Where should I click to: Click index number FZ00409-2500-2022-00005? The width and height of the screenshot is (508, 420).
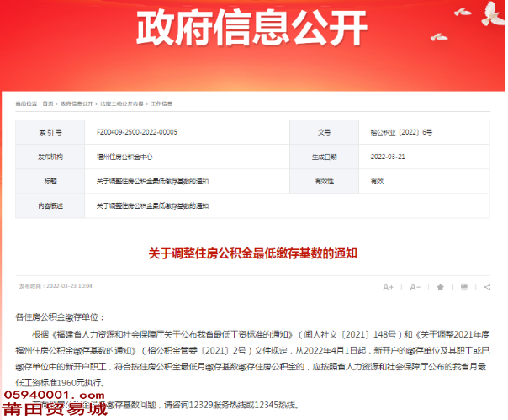coord(137,132)
